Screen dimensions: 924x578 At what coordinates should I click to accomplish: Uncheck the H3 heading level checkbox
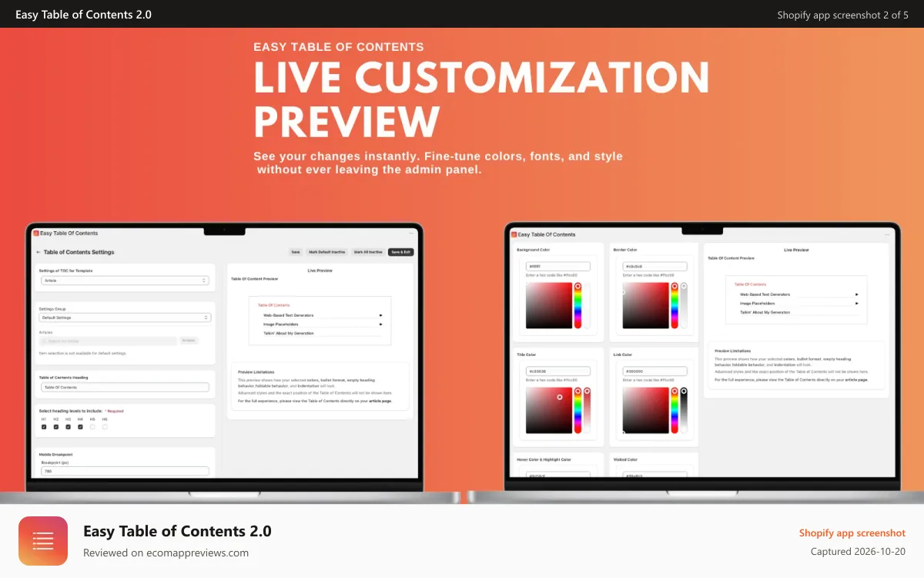tap(69, 426)
